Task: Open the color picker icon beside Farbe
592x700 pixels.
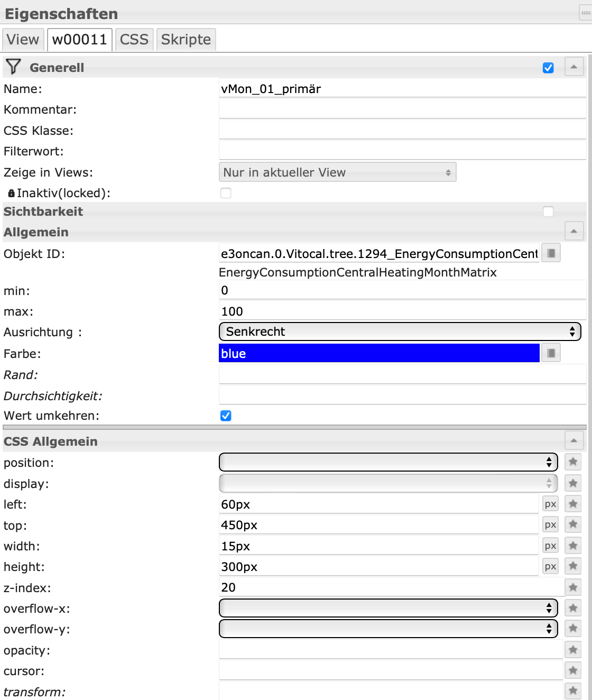Action: pyautogui.click(x=551, y=353)
